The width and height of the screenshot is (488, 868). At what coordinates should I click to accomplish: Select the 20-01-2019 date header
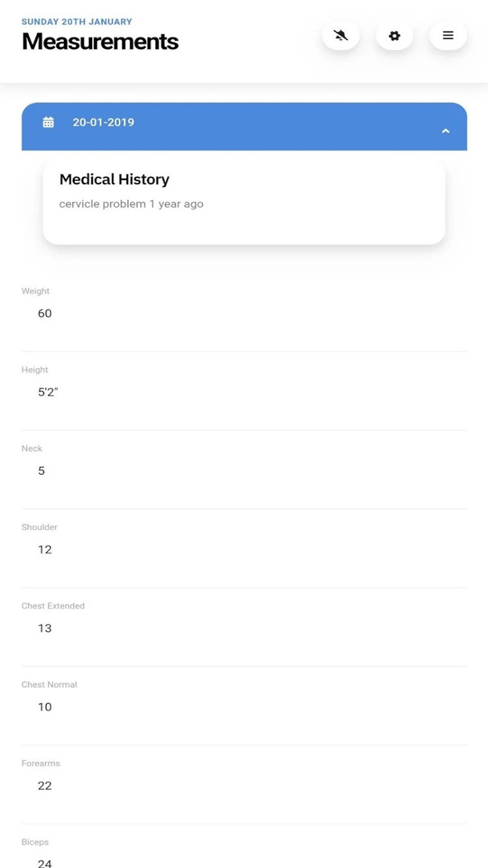click(244, 126)
